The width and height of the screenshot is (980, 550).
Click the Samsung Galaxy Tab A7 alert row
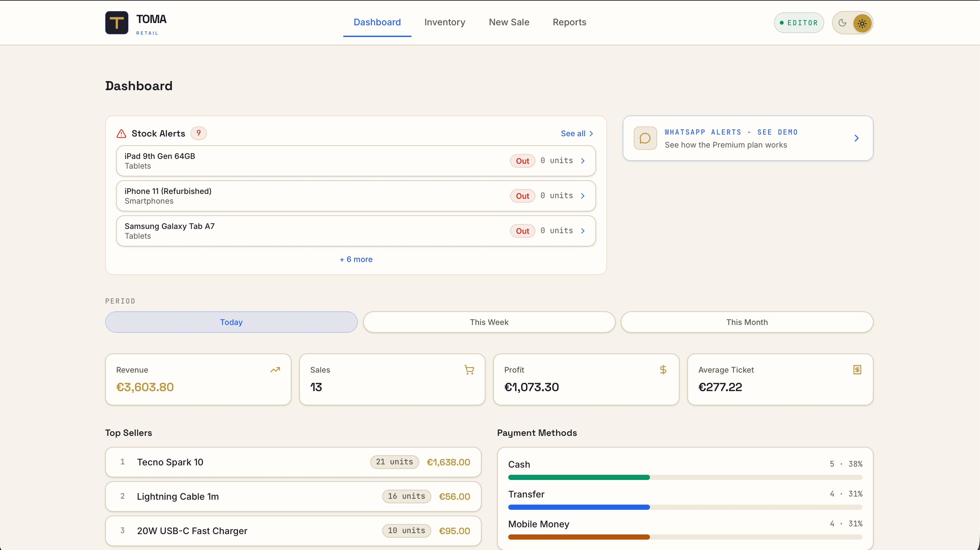tap(356, 231)
